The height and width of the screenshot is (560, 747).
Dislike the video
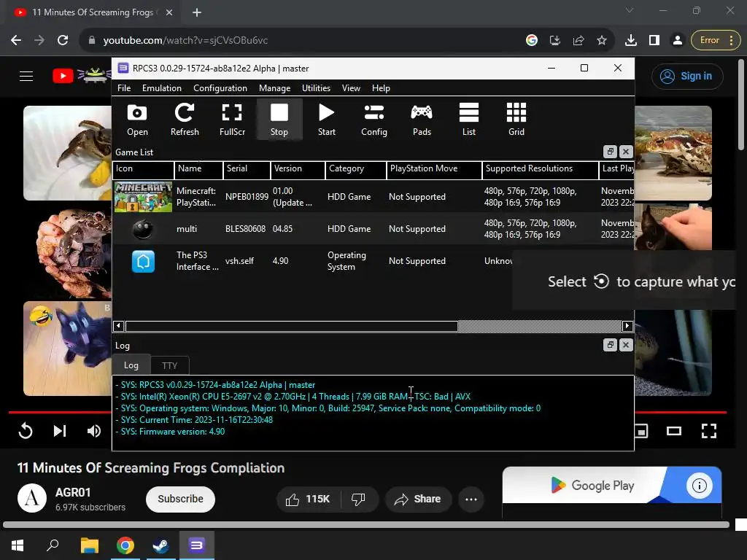(x=358, y=499)
